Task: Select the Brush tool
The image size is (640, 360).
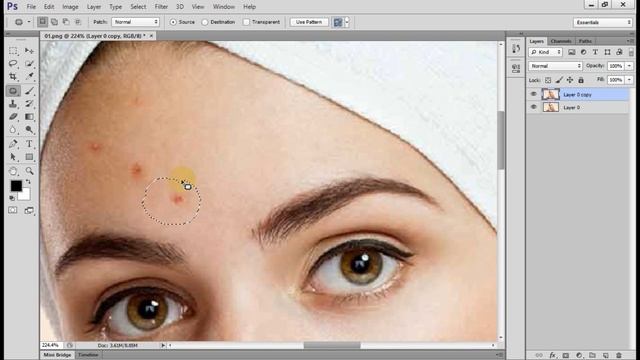Action: click(29, 91)
